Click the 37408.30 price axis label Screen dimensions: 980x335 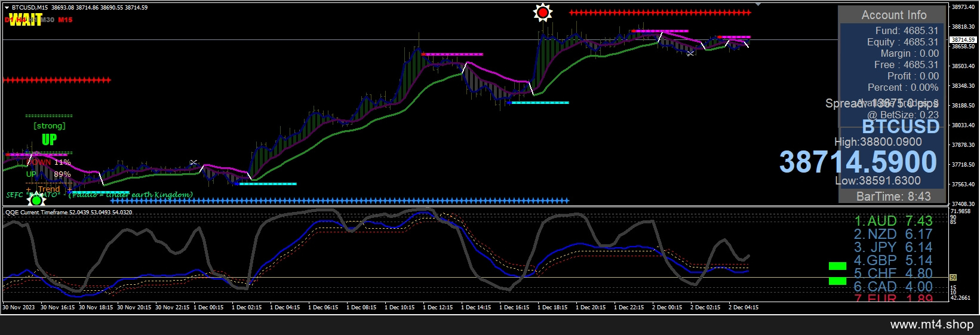[963, 204]
